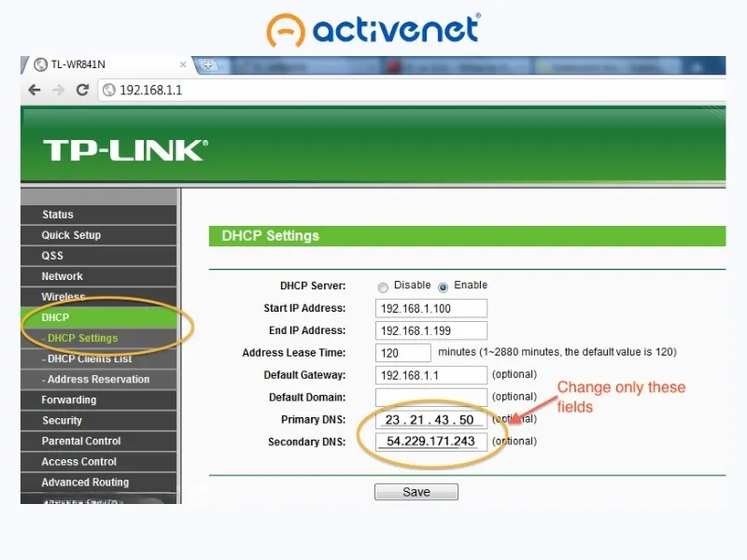Click the DHCP Settings heading
The width and height of the screenshot is (747, 560).
(x=270, y=236)
